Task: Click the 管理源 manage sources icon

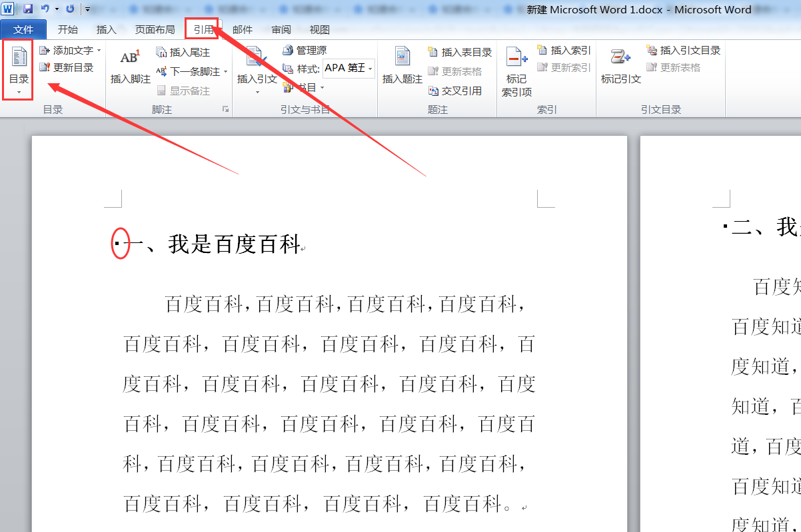Action: (288, 51)
